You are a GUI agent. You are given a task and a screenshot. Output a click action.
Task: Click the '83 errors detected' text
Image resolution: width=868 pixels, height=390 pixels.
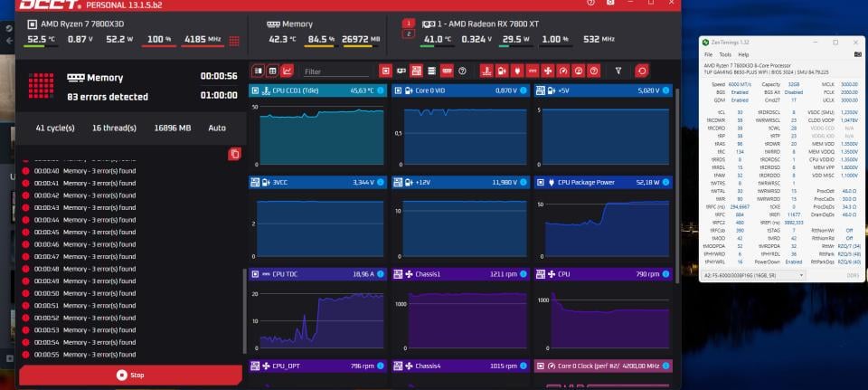(x=108, y=97)
